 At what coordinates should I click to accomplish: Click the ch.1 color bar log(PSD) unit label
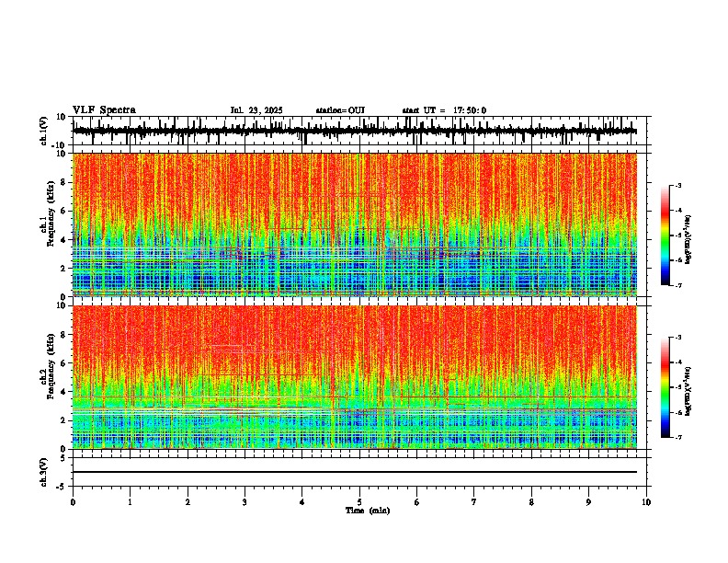[688, 240]
